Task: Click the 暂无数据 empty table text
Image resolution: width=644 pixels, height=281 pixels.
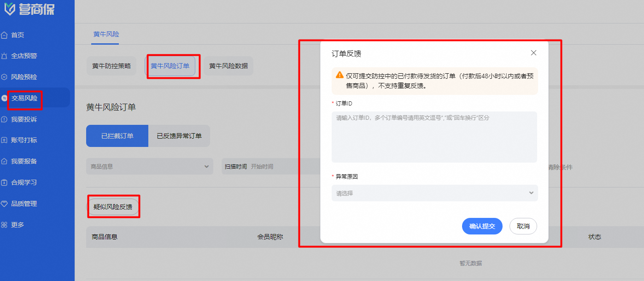Action: pos(471,263)
